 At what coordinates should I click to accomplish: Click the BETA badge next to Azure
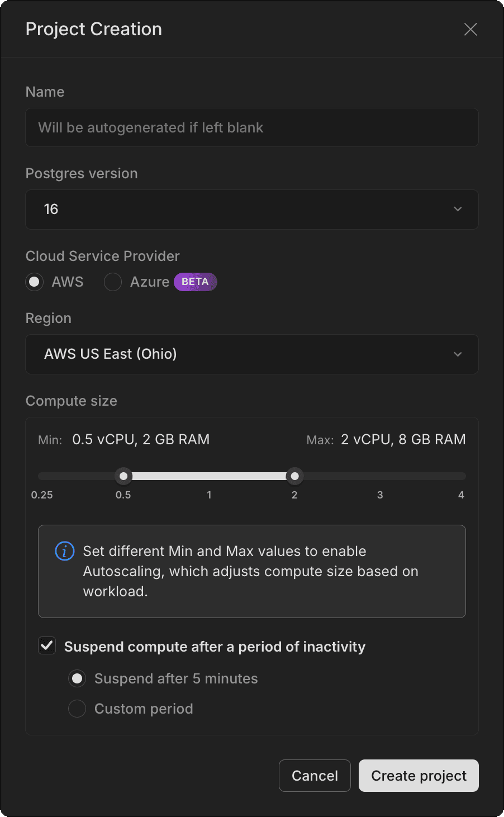pos(195,282)
